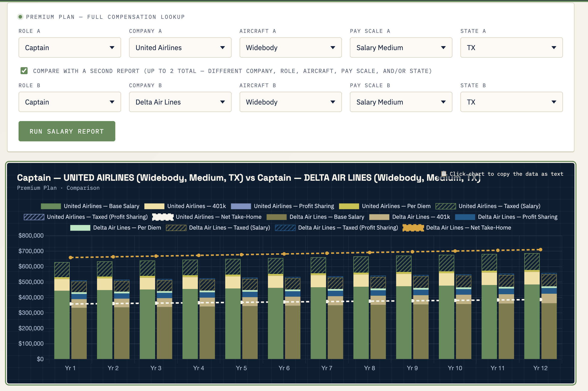Click the Yr 1 United Airlines base salary bar

click(x=62, y=325)
